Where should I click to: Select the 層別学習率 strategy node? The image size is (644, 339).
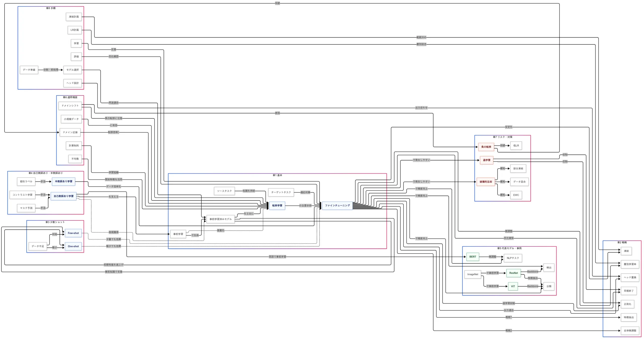[x=630, y=264]
